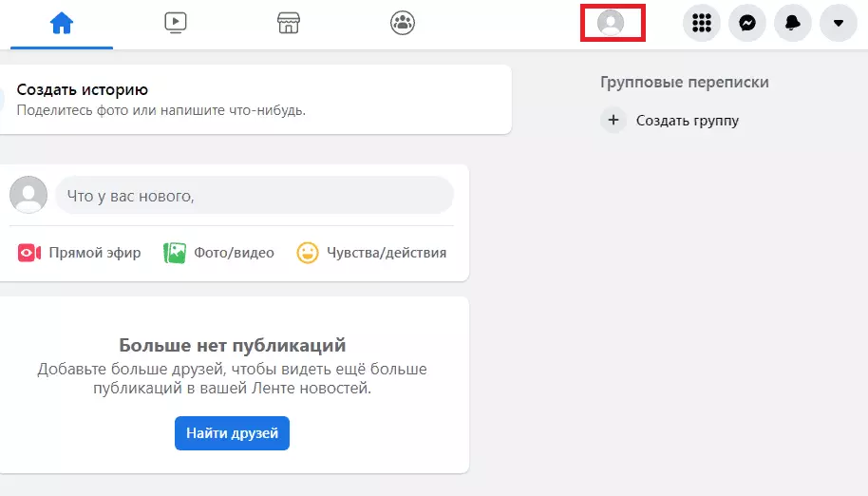Open Messenger chats

click(747, 23)
